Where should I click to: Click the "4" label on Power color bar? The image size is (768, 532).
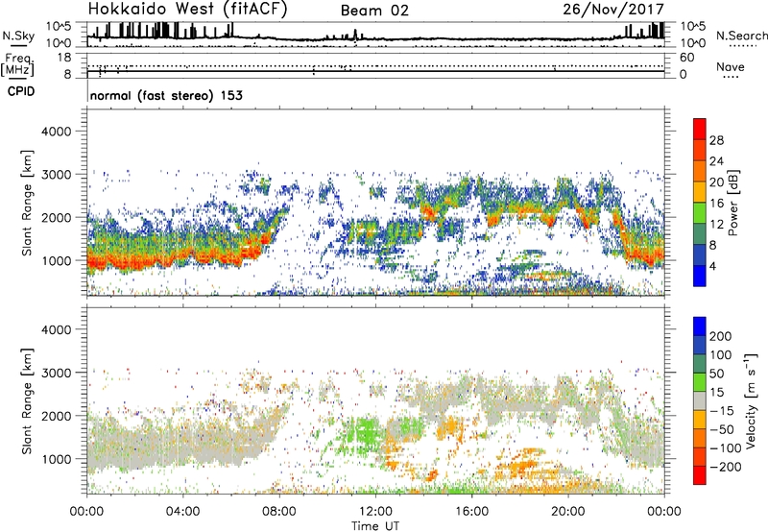point(712,266)
